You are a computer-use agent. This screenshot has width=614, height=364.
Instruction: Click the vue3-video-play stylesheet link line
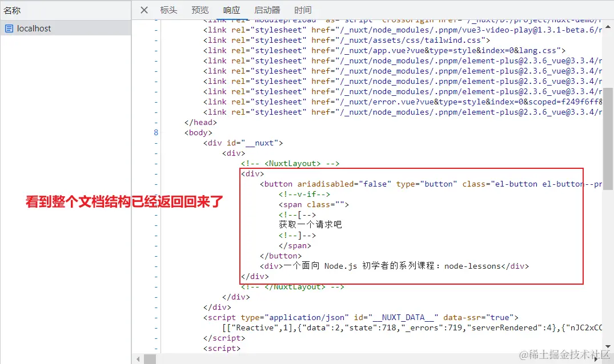[x=403, y=30]
